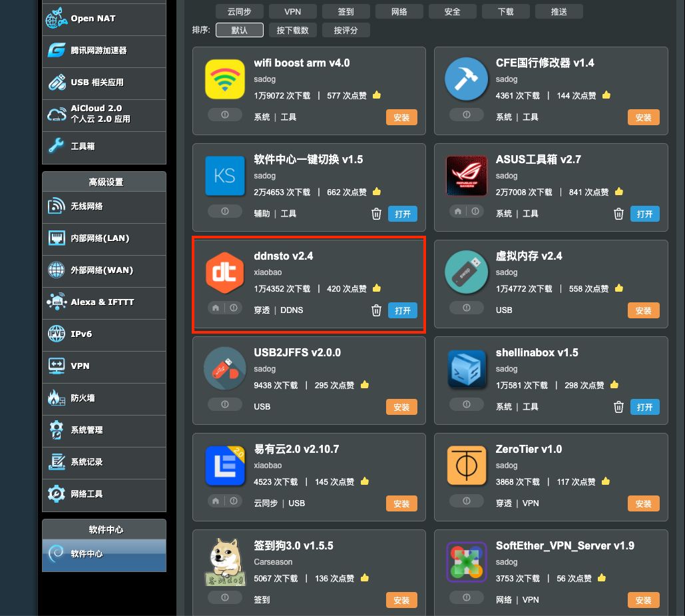Screen dimensions: 685x616
Task: Install 虚拟内存 v2.4
Action: [644, 310]
